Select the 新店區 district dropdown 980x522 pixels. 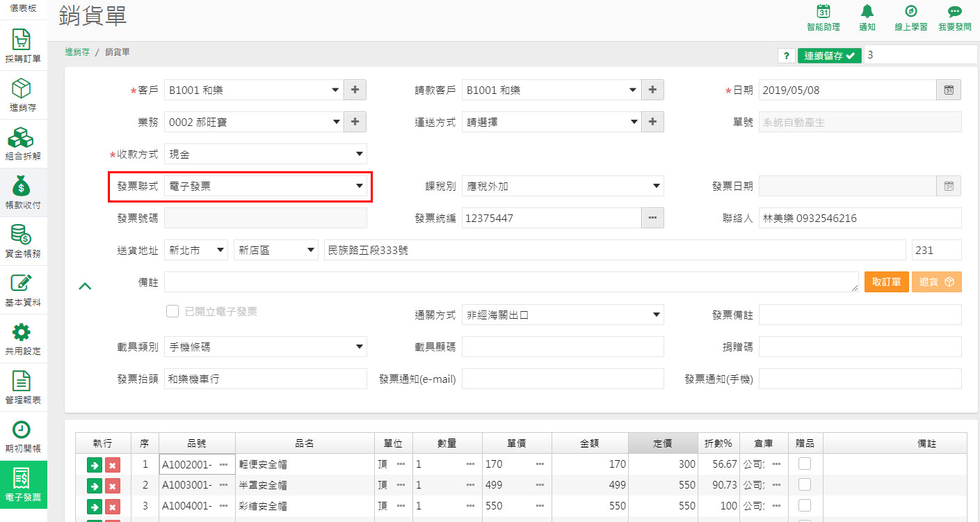(x=276, y=250)
